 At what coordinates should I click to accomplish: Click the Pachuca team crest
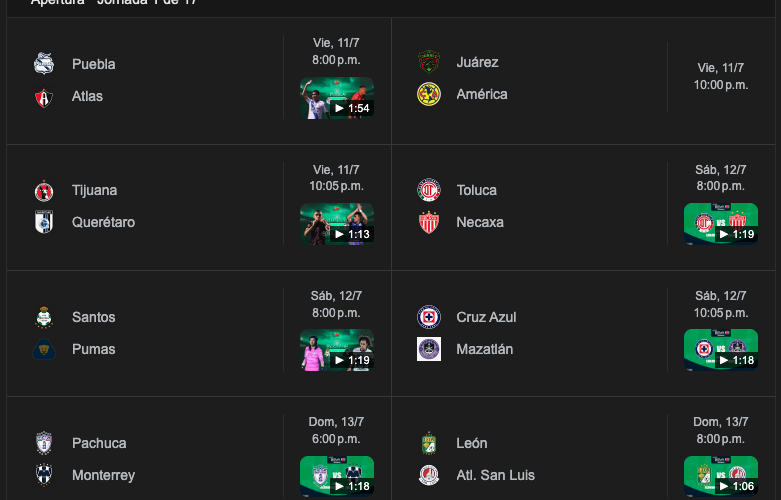pos(43,443)
